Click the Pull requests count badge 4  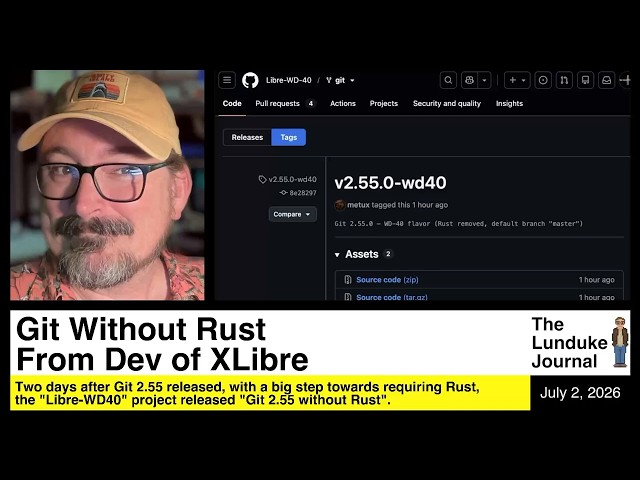click(311, 104)
